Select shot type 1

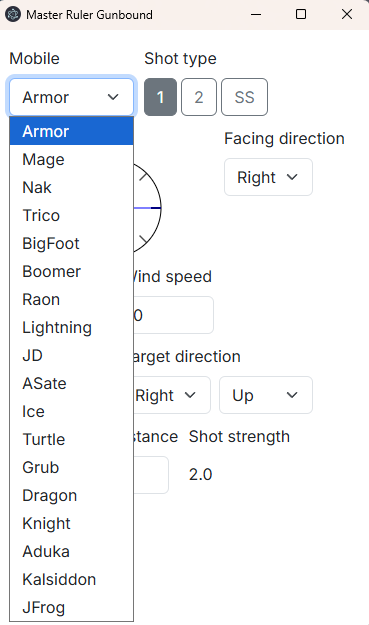(160, 97)
